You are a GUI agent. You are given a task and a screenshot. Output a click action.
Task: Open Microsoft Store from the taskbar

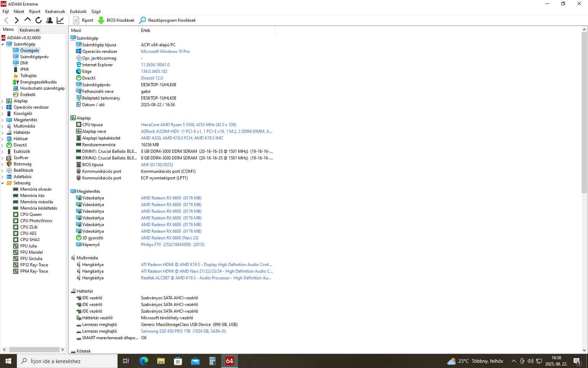click(x=178, y=361)
